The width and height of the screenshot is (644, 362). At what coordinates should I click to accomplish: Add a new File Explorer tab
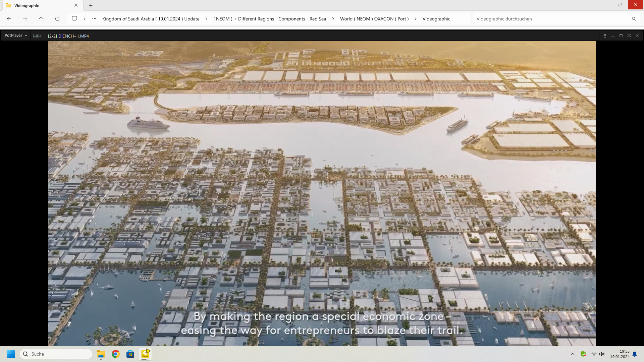91,5
